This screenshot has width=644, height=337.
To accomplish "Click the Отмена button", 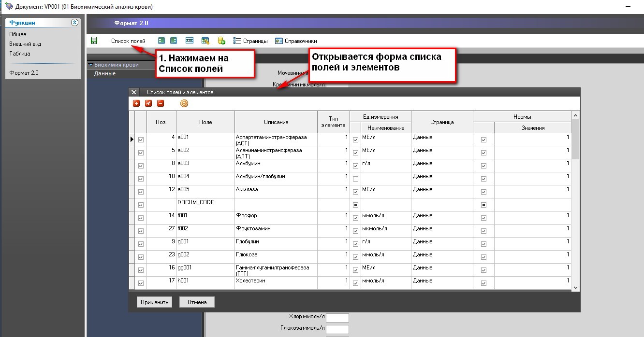I will [197, 302].
